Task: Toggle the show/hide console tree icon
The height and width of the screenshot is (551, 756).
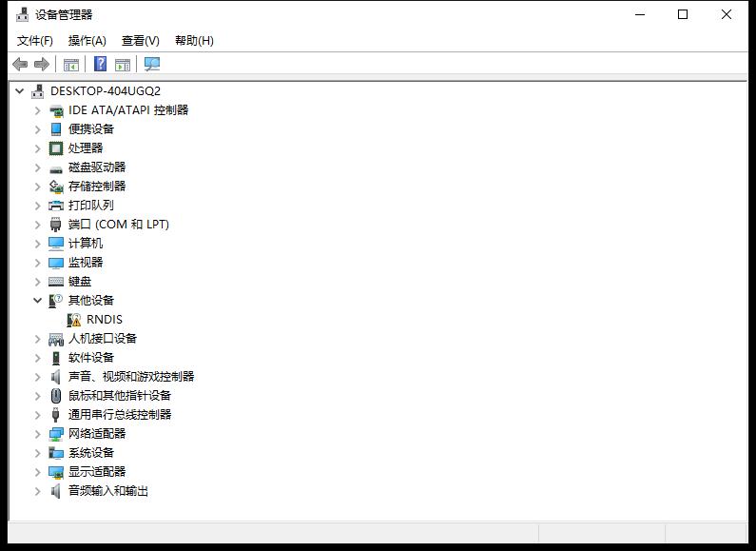Action: click(x=70, y=64)
